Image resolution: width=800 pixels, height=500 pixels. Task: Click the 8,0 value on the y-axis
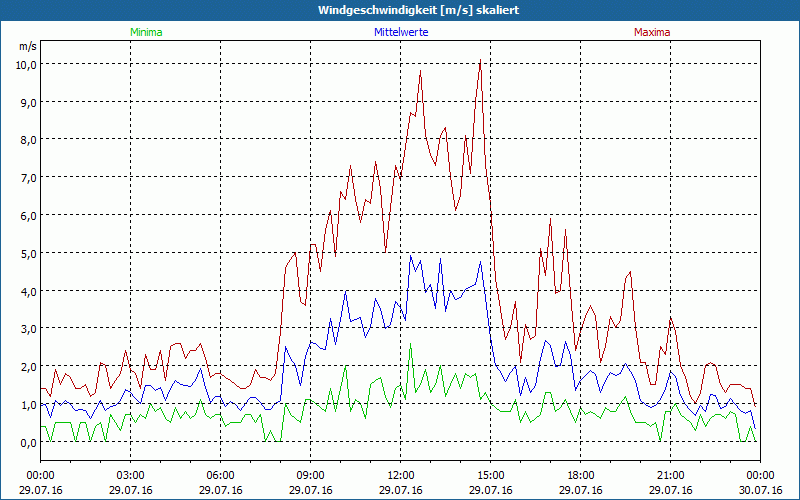(x=24, y=140)
